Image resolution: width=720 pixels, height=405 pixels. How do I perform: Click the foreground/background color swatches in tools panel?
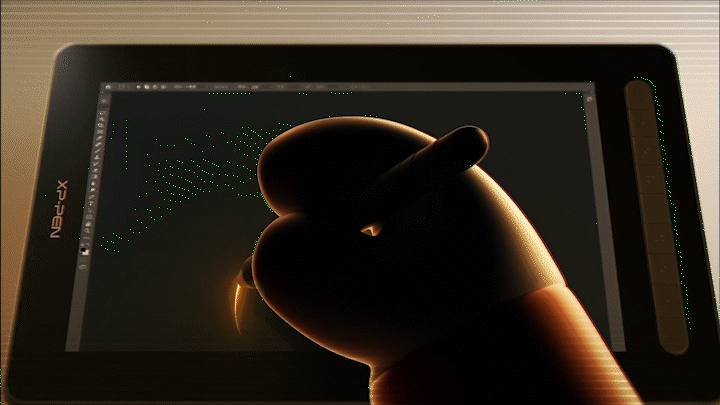(x=84, y=250)
